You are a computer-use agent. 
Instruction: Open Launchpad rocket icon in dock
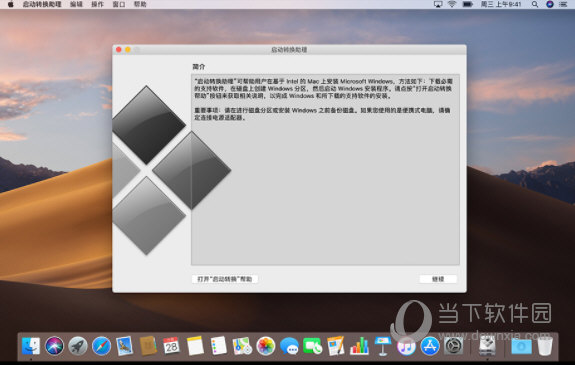[78, 346]
